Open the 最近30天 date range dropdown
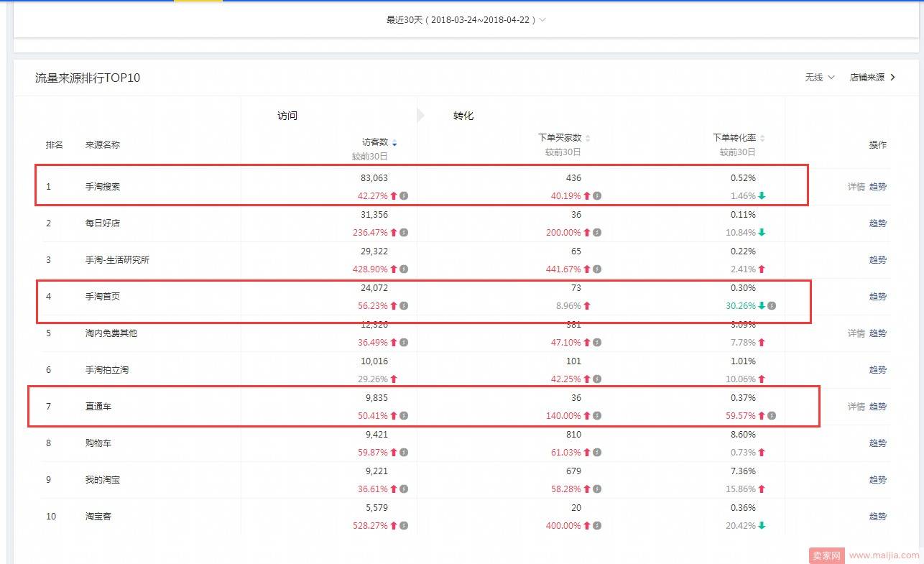The height and width of the screenshot is (564, 924). tap(466, 20)
